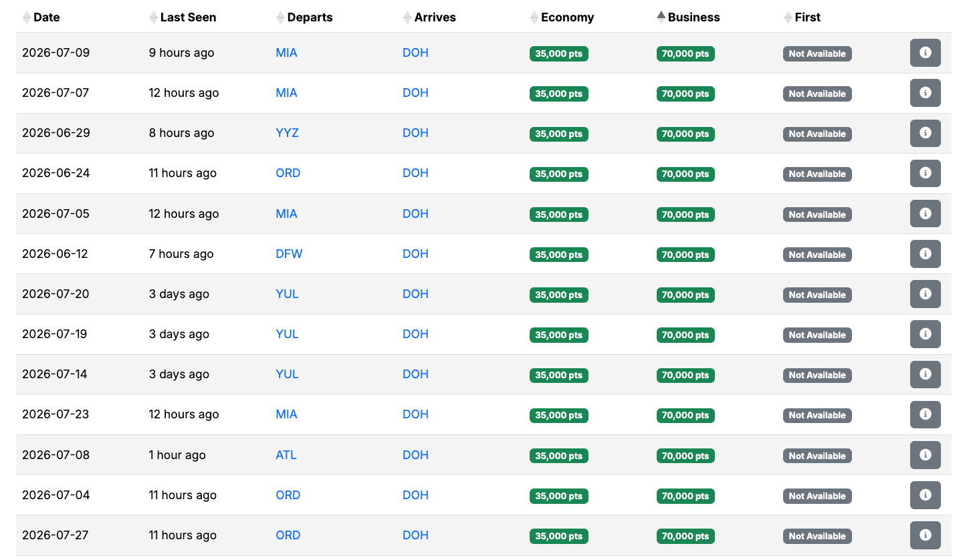Open details for the 2026-07-23 MIA flight
Viewport: 969px width, 560px height.
[x=925, y=414]
